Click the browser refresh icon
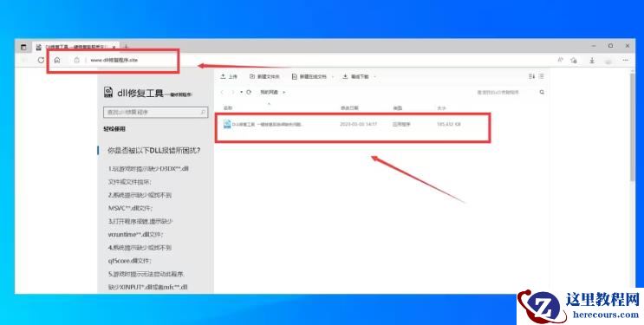Viewport: 644px width, 325px height. pyautogui.click(x=41, y=60)
